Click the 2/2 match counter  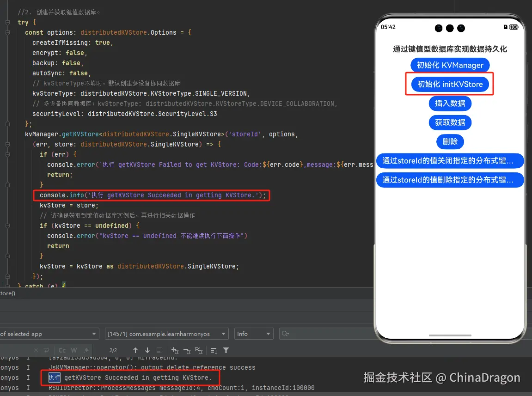[113, 350]
